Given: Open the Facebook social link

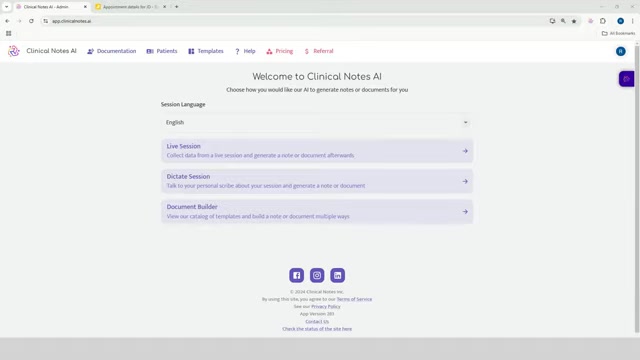Looking at the screenshot, I should click(296, 275).
